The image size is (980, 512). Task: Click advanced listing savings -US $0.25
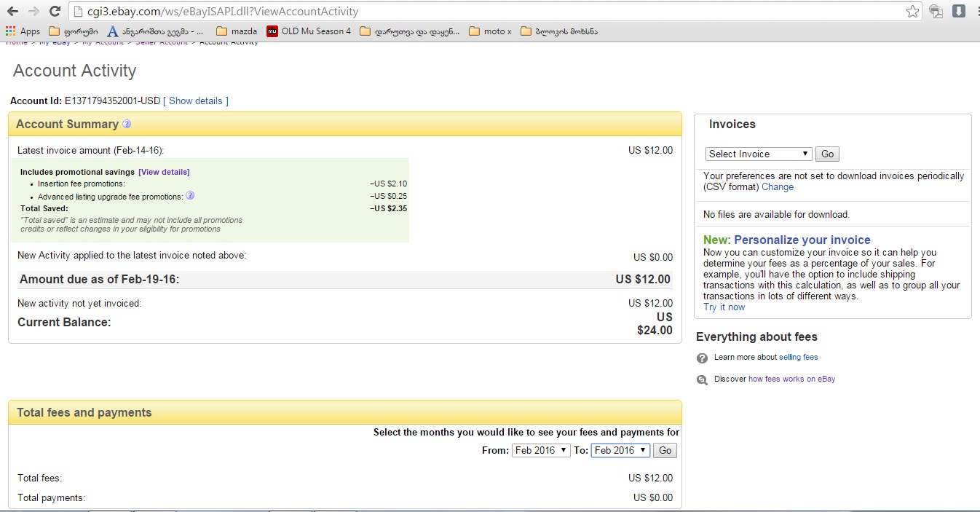388,196
